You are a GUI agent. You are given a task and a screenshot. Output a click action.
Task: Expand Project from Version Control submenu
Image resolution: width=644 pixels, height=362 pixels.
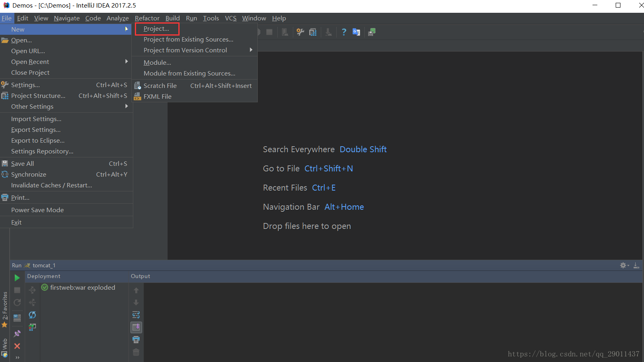195,50
